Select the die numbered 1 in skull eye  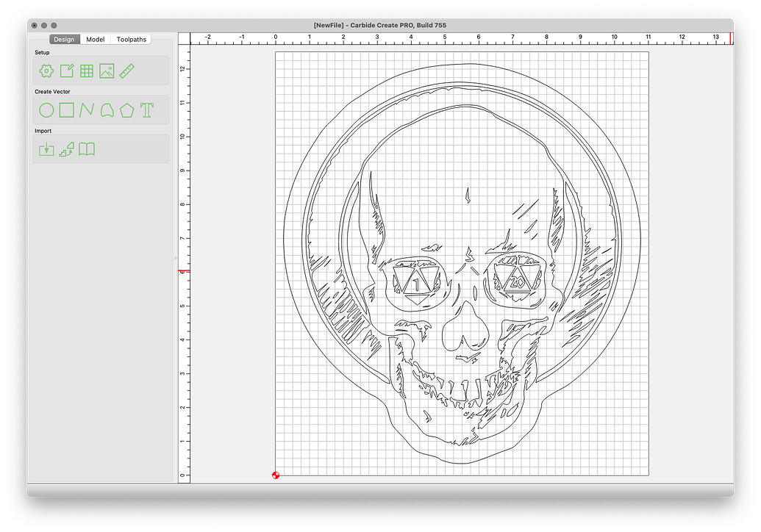coord(416,283)
